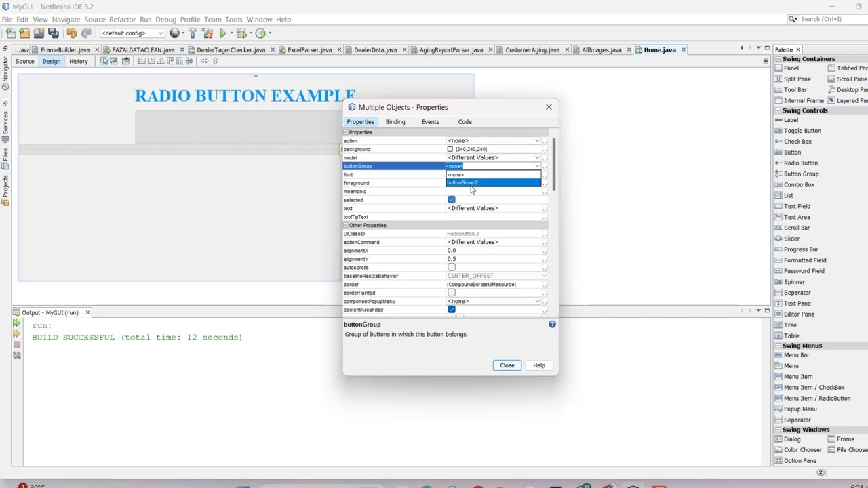Click the help question mark icon in dialog
Viewport: 868px width, 488px height.
pos(552,324)
